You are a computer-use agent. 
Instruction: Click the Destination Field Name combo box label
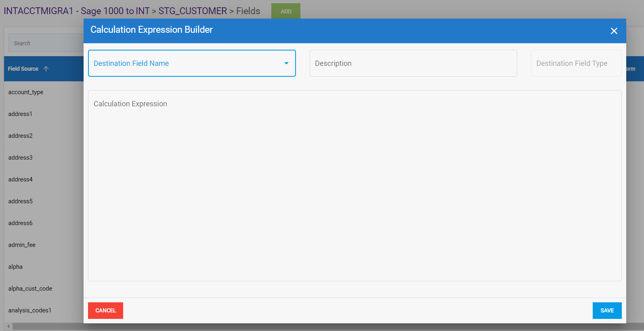[x=131, y=63]
